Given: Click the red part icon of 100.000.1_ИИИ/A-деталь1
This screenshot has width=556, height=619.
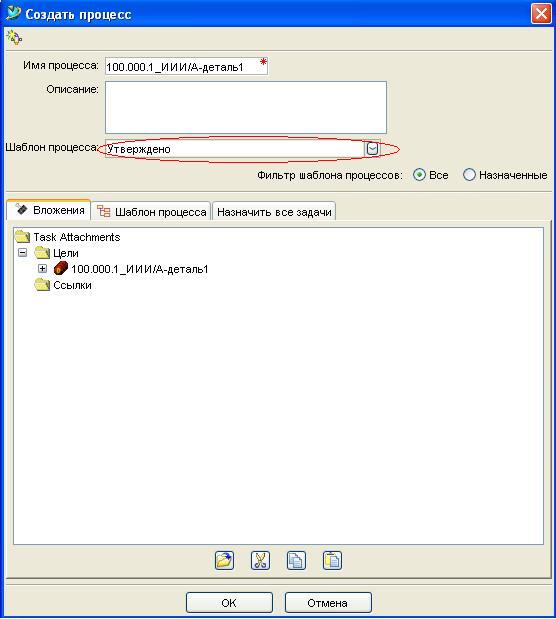Looking at the screenshot, I should (x=61, y=268).
